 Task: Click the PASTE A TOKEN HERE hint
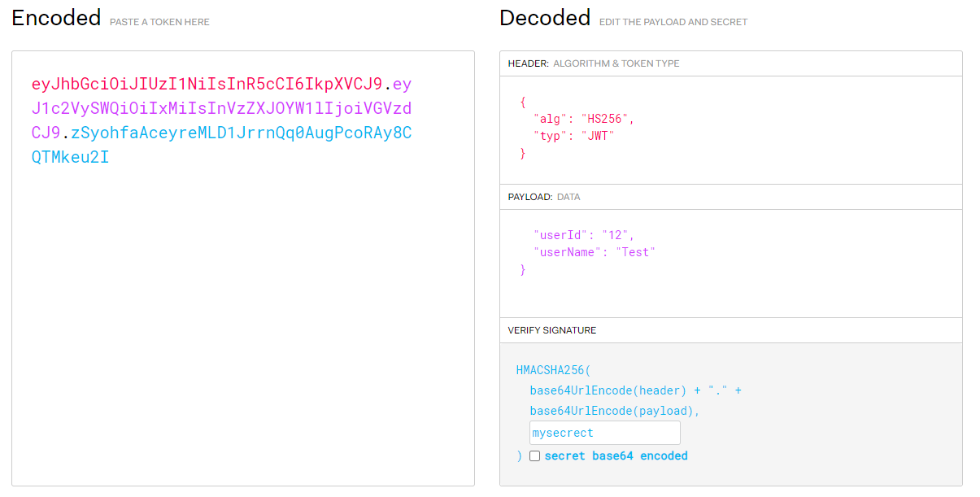159,22
